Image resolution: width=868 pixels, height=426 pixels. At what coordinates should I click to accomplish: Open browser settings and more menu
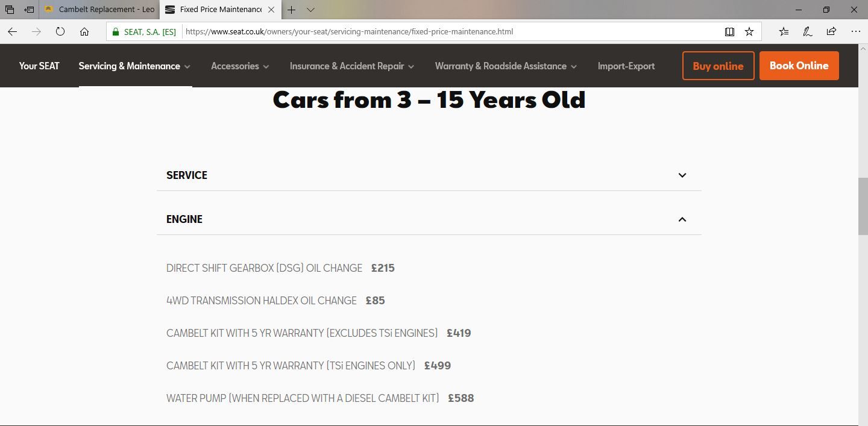coord(855,32)
